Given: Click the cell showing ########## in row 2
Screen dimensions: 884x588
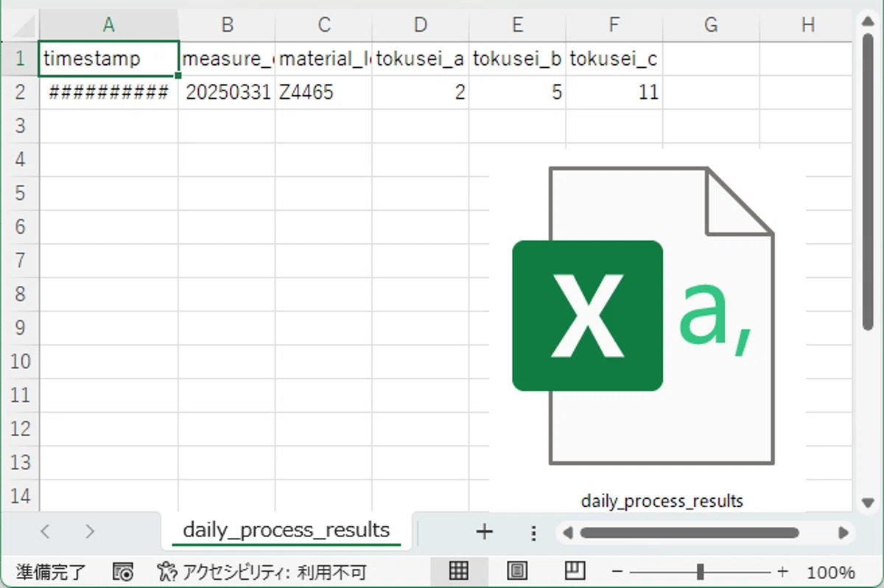Looking at the screenshot, I should tap(108, 92).
